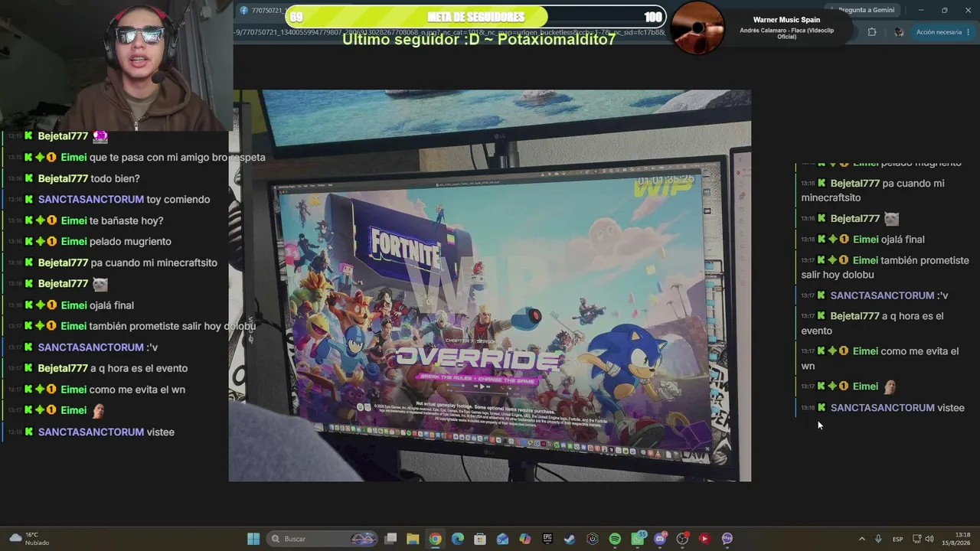Open Spotify from the taskbar

(615, 539)
